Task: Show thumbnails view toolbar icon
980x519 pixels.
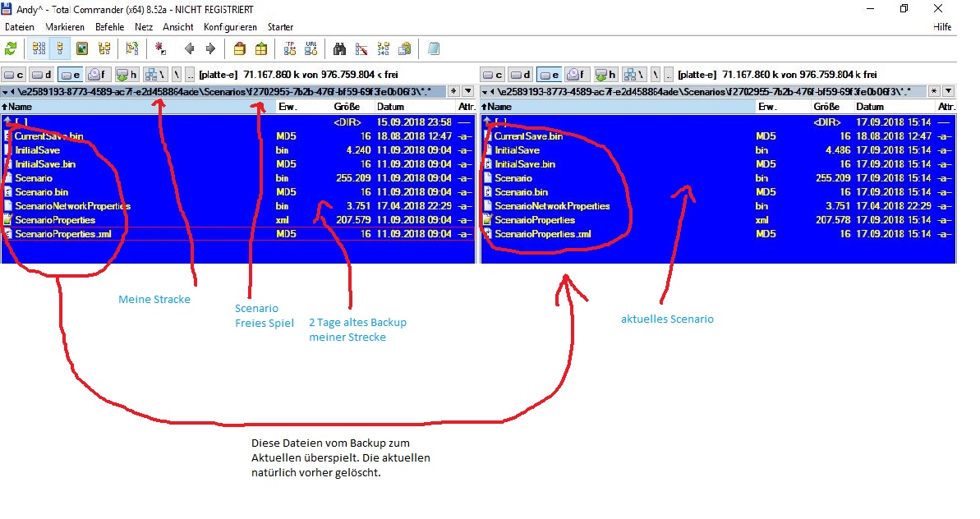Action: (x=82, y=48)
